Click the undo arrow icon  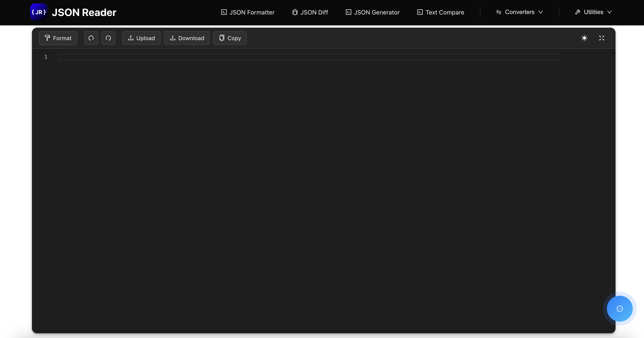(91, 38)
